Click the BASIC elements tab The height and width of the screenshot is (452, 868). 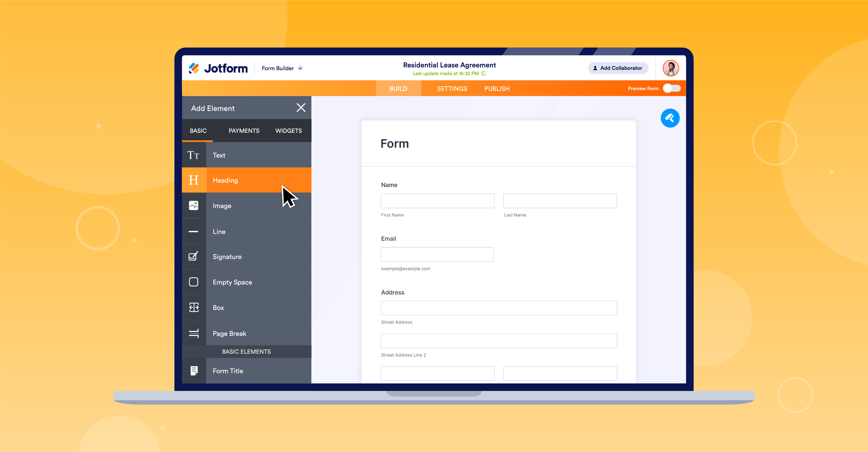point(199,130)
